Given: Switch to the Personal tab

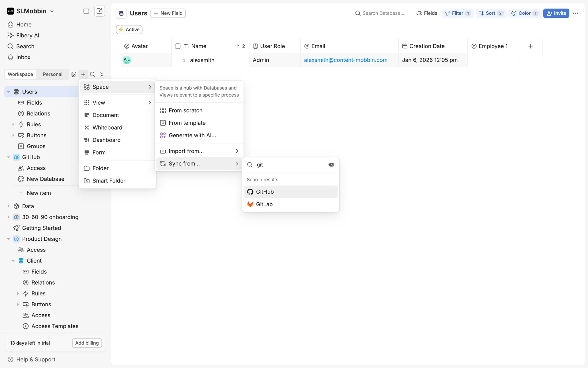Looking at the screenshot, I should tap(52, 74).
